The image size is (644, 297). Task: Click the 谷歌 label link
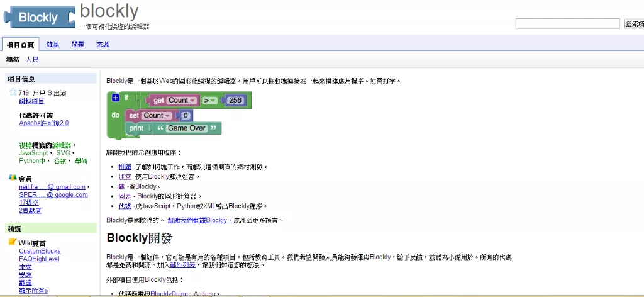click(x=60, y=161)
